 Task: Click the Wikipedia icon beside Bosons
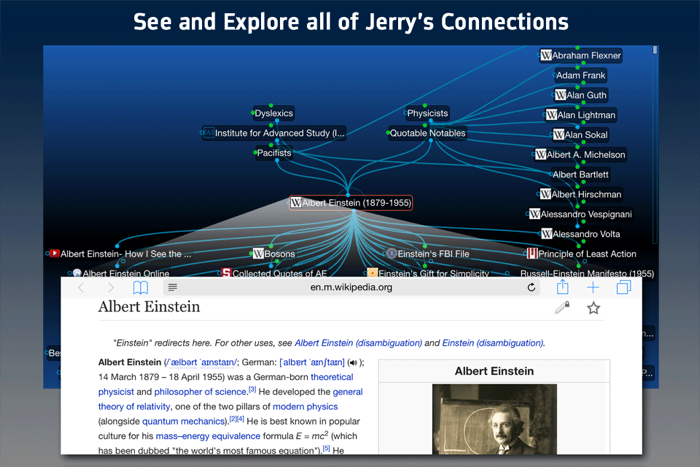(258, 254)
